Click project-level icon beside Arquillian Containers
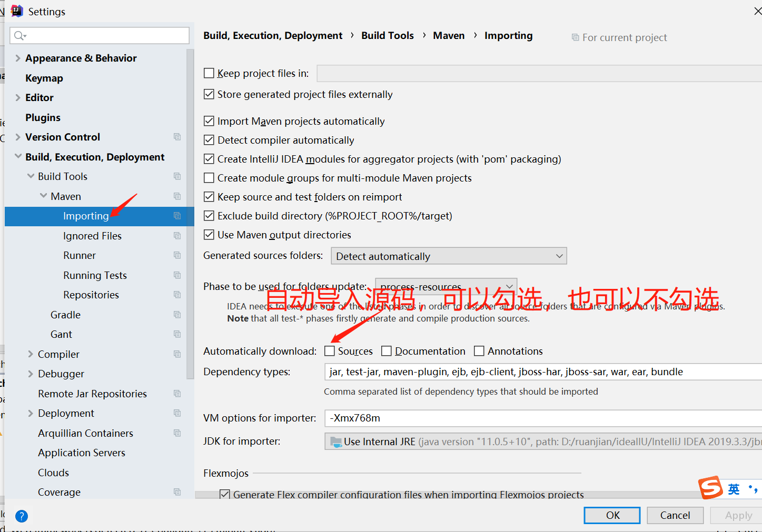 177,433
